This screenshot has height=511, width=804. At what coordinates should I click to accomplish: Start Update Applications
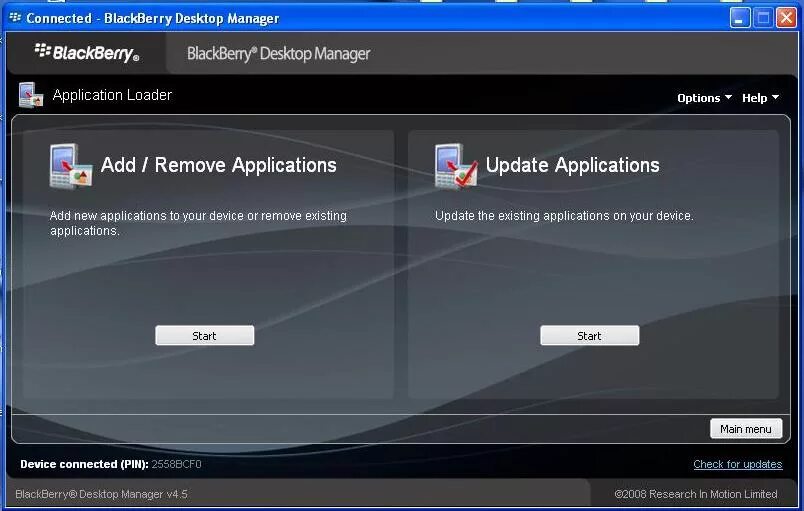coord(590,336)
